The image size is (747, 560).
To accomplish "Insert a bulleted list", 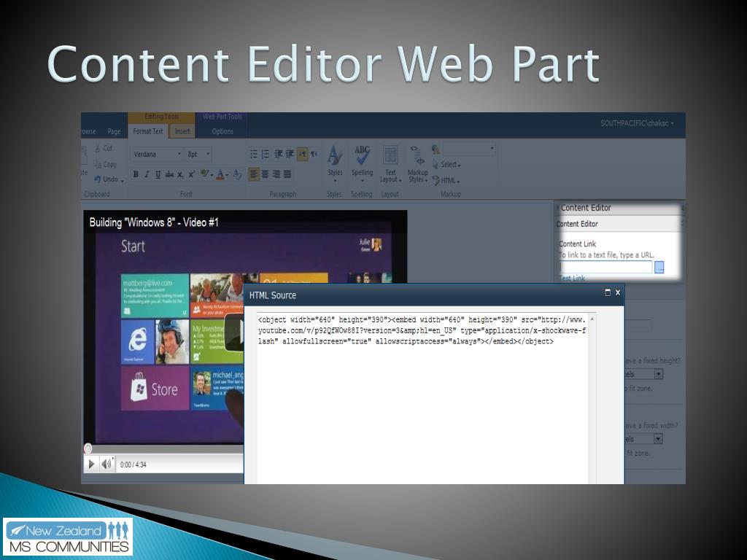I will pyautogui.click(x=254, y=154).
